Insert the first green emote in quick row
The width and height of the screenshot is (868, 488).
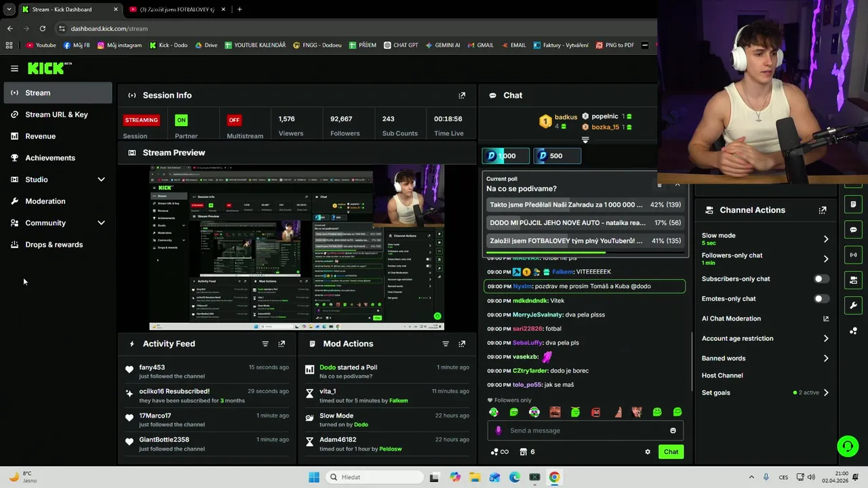494,412
